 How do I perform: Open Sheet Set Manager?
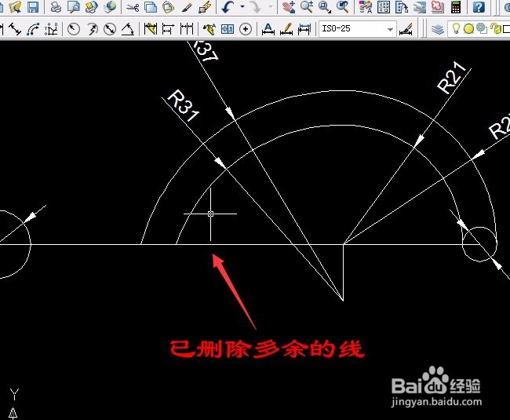pyautogui.click(x=420, y=6)
